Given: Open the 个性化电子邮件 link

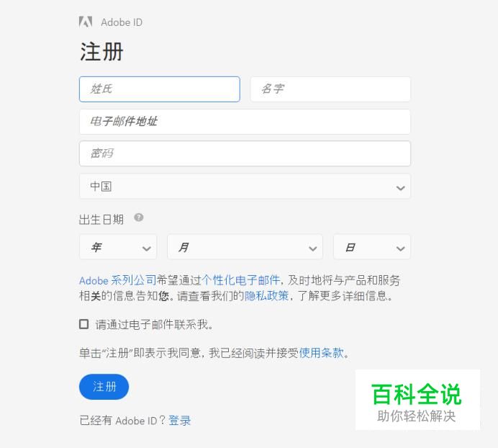Looking at the screenshot, I should coord(241,280).
